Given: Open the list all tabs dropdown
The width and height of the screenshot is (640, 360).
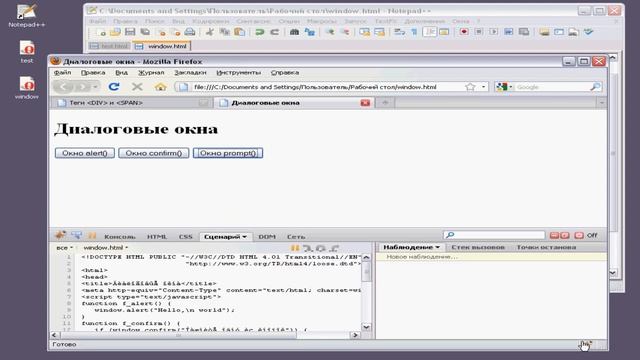Looking at the screenshot, I should (x=601, y=103).
